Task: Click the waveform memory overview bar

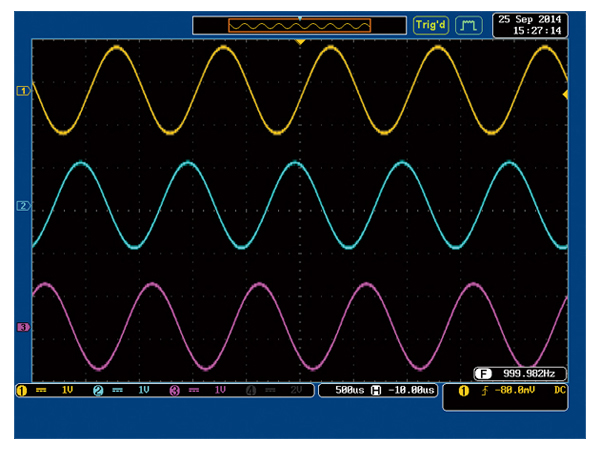Action: click(299, 24)
